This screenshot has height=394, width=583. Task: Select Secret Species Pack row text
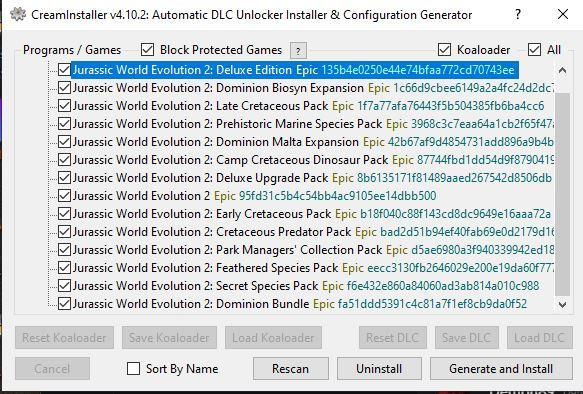306,286
